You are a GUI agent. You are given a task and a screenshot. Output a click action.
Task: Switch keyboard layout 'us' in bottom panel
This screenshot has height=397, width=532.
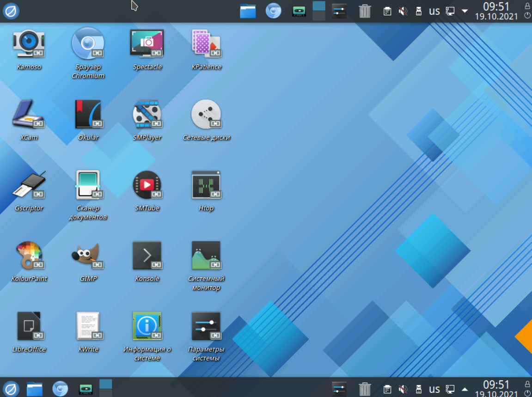[x=434, y=389]
